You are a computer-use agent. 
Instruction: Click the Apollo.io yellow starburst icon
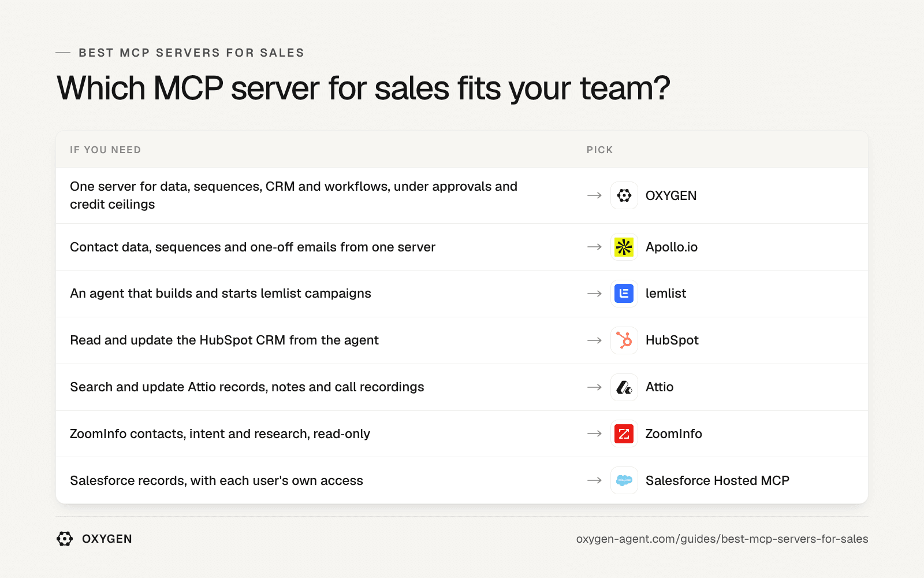(624, 247)
